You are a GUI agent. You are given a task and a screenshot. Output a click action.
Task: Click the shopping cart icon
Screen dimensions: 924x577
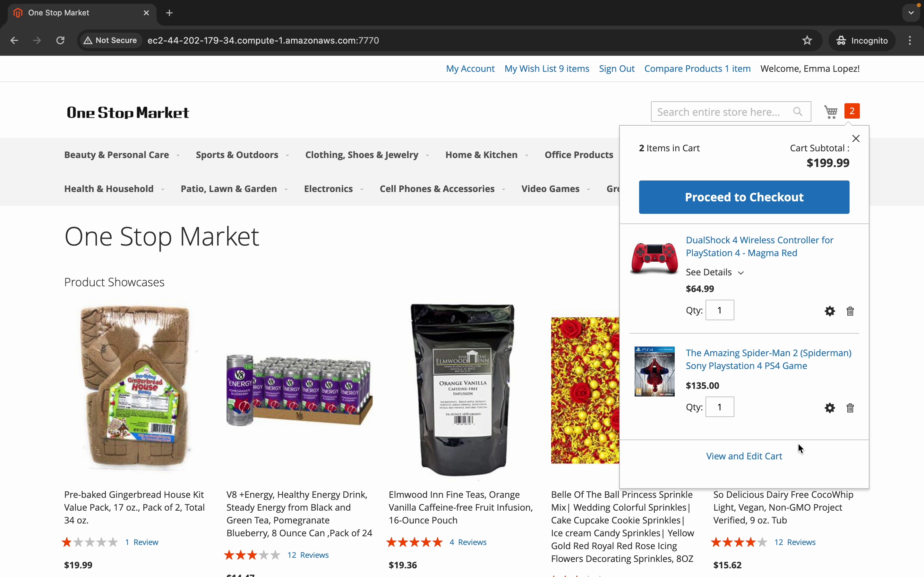[x=831, y=112]
